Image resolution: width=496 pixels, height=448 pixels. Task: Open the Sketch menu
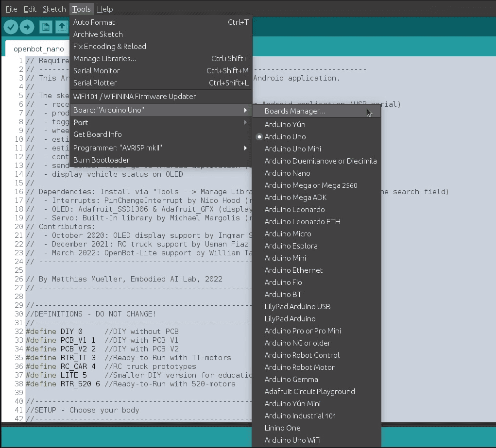[x=54, y=9]
